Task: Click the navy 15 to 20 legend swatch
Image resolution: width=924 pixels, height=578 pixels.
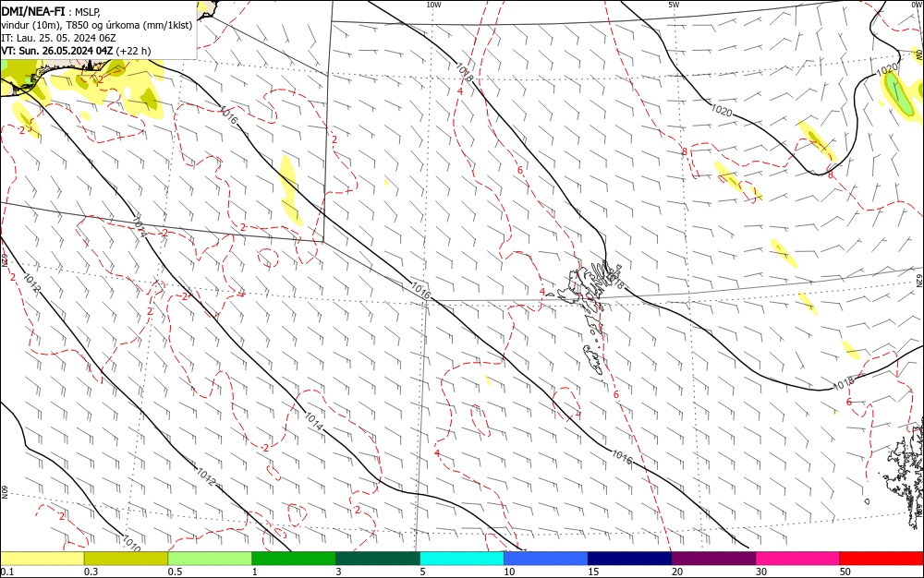Action: pos(630,559)
